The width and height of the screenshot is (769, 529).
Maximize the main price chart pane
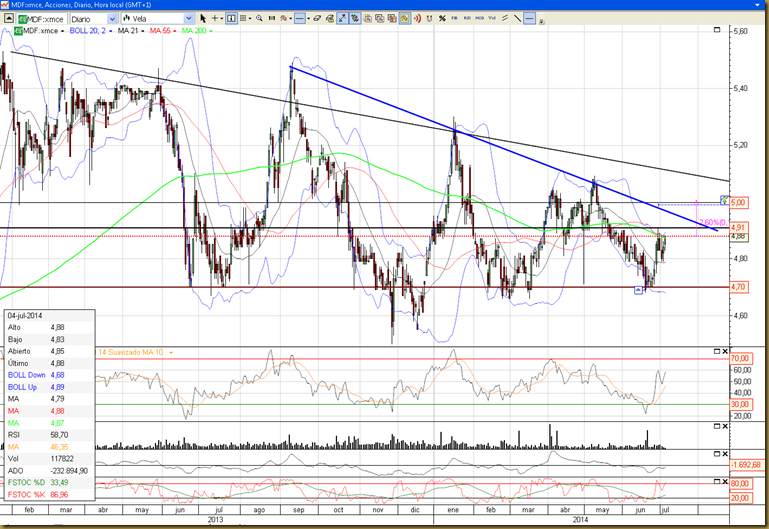[x=717, y=30]
